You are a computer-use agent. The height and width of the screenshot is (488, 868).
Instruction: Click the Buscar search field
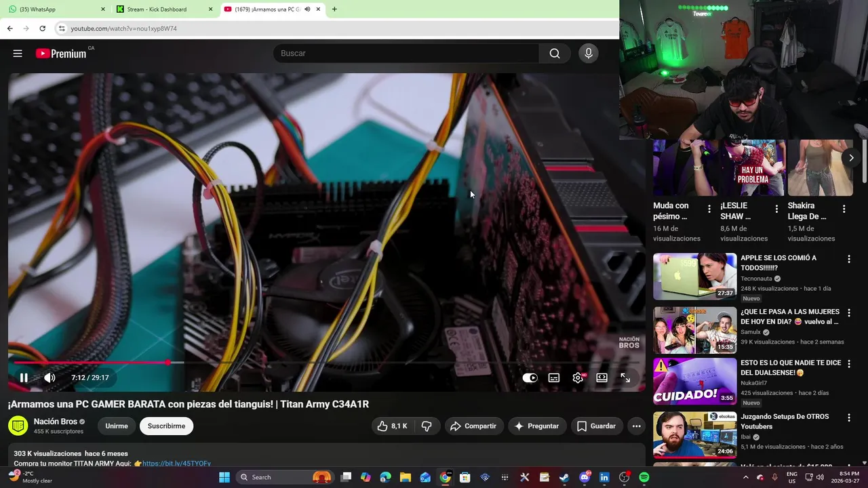[x=406, y=54]
